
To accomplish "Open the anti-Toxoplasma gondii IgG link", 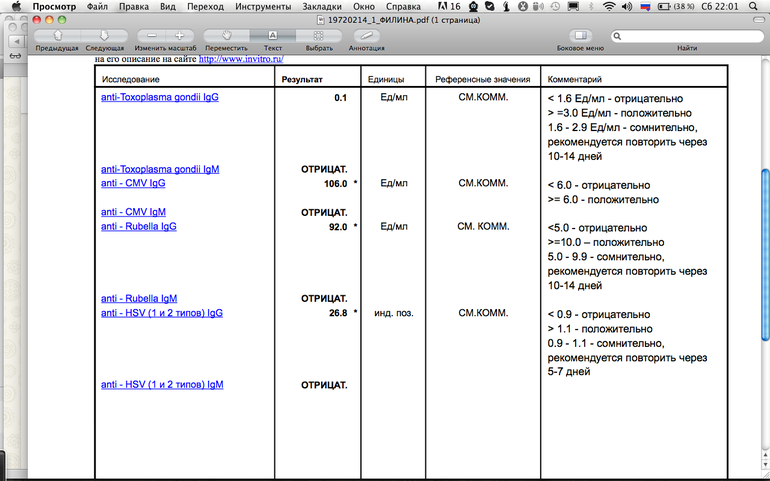I will 159,98.
